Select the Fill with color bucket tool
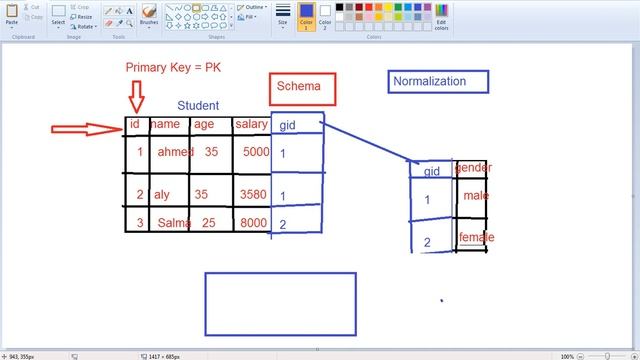 pos(119,11)
